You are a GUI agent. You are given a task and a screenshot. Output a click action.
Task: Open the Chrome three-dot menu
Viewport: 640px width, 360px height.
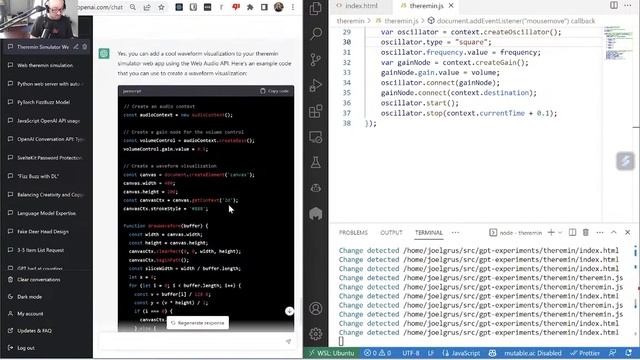pyautogui.click(x=293, y=7)
